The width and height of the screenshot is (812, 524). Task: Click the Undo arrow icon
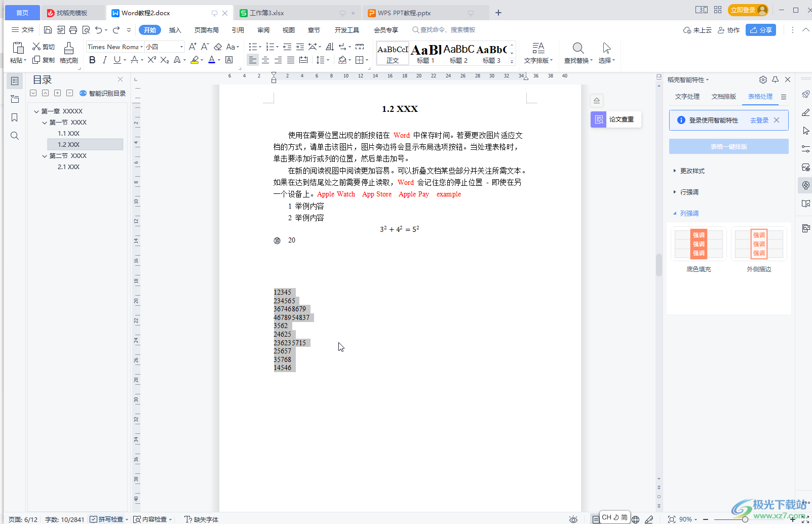point(98,30)
